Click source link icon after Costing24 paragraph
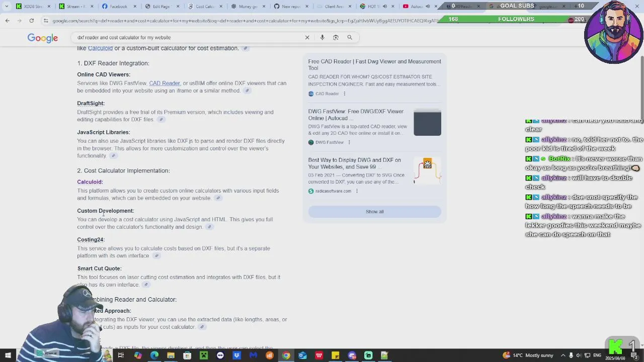Image resolution: width=644 pixels, height=362 pixels. (156, 256)
